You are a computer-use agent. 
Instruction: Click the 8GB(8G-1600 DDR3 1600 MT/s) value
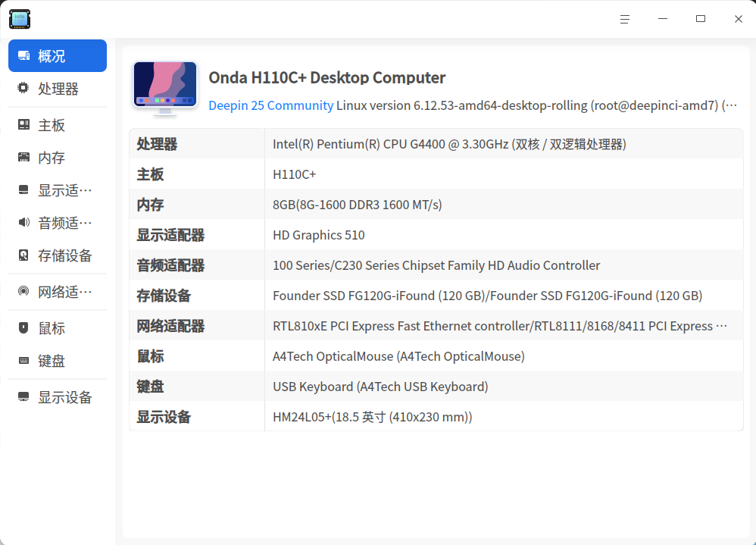[x=358, y=205]
